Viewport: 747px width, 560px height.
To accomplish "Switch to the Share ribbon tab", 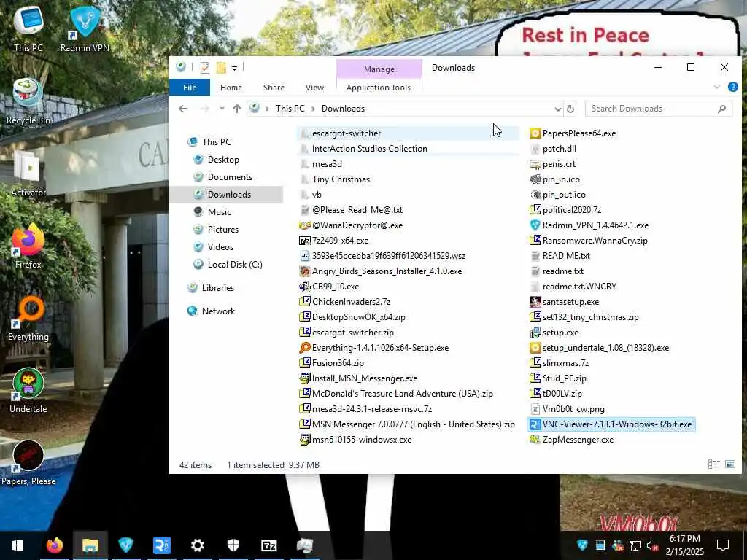I will pos(274,87).
